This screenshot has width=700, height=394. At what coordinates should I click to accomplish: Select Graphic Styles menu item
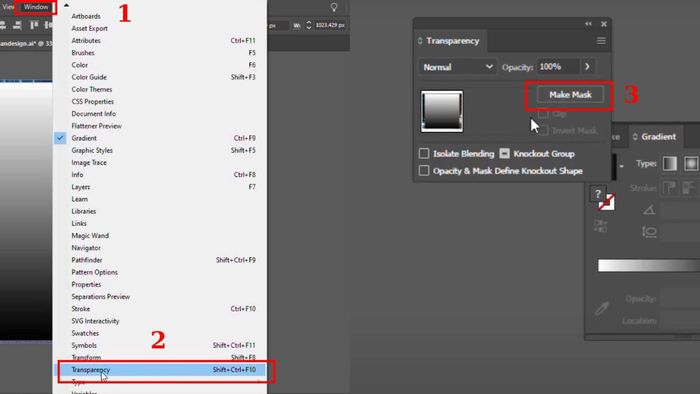(161, 150)
